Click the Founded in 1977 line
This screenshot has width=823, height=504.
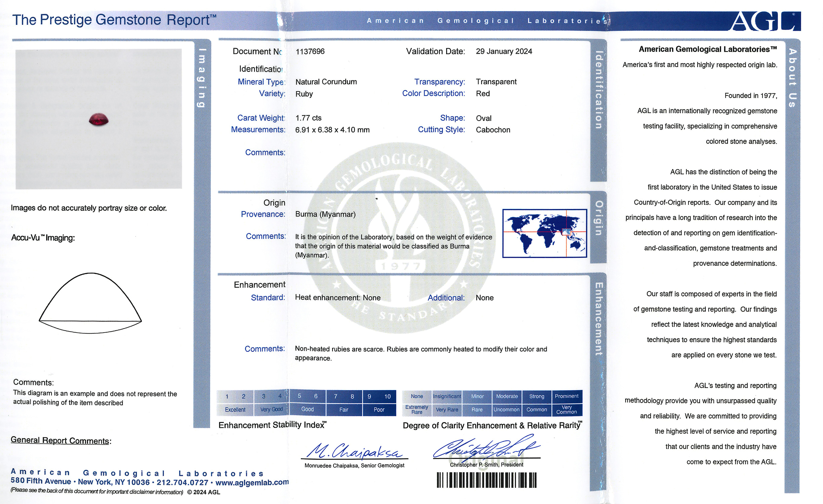pyautogui.click(x=751, y=96)
